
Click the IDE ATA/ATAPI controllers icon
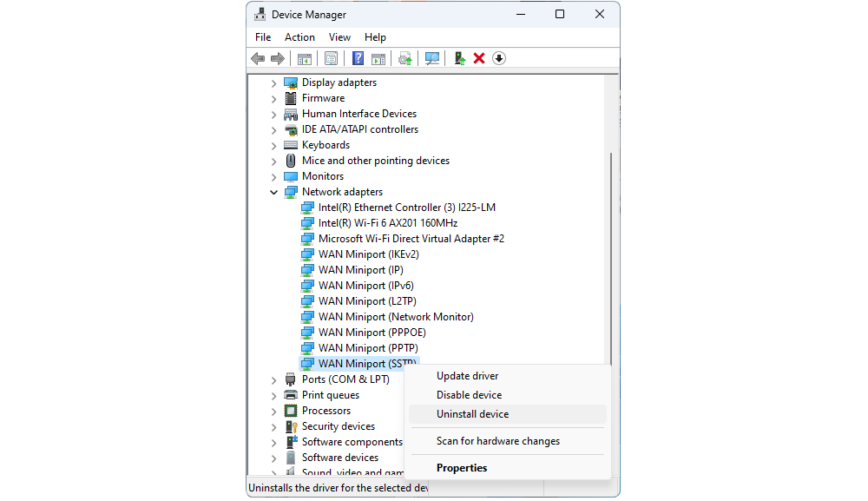point(291,129)
